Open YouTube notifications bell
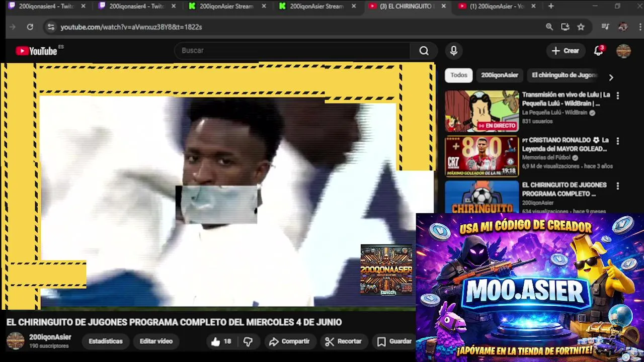Image resolution: width=644 pixels, height=362 pixels. (599, 51)
